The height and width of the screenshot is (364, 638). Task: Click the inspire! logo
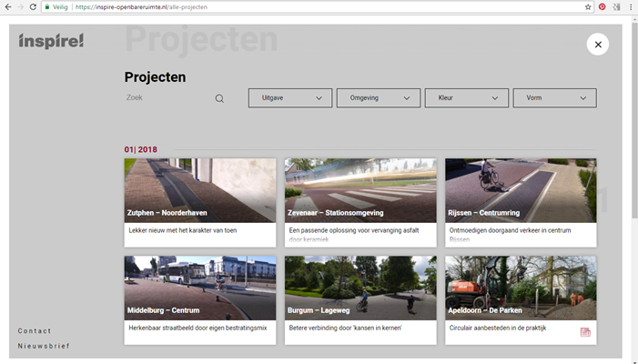(51, 41)
